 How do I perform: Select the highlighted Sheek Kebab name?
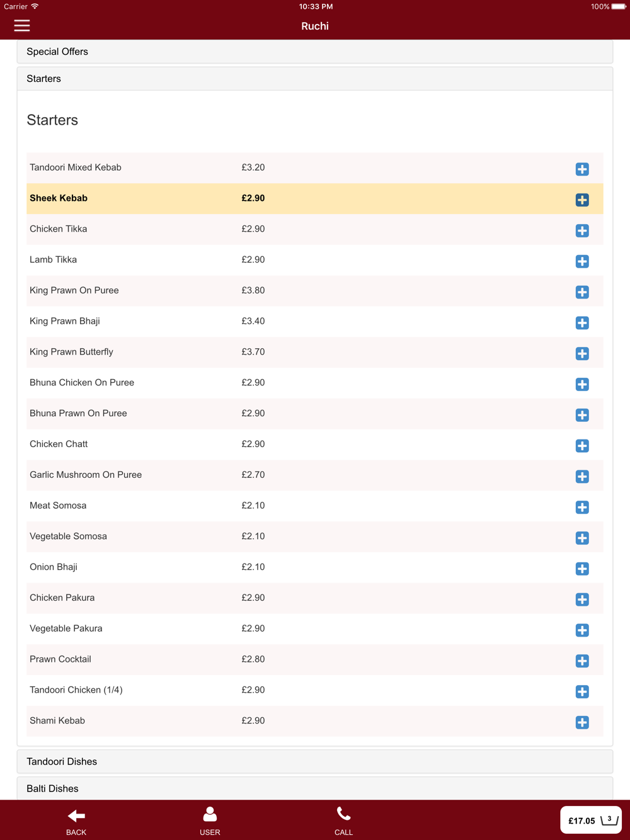pyautogui.click(x=59, y=198)
